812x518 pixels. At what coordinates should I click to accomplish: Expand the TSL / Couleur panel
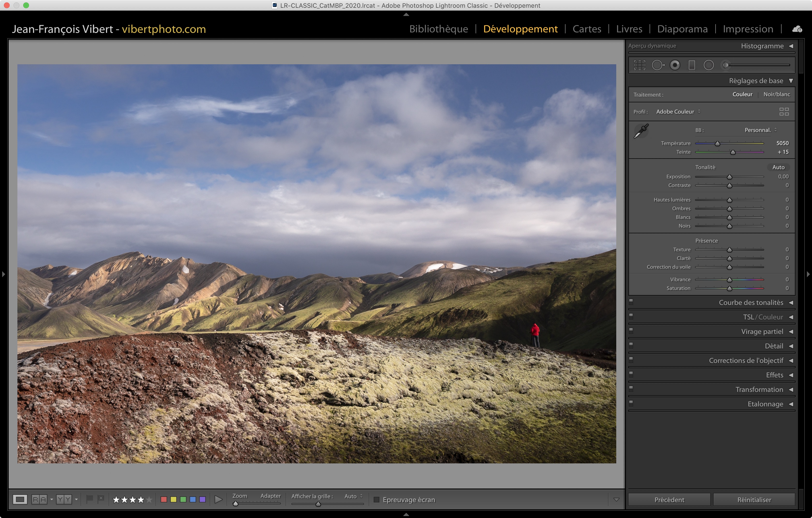(763, 317)
